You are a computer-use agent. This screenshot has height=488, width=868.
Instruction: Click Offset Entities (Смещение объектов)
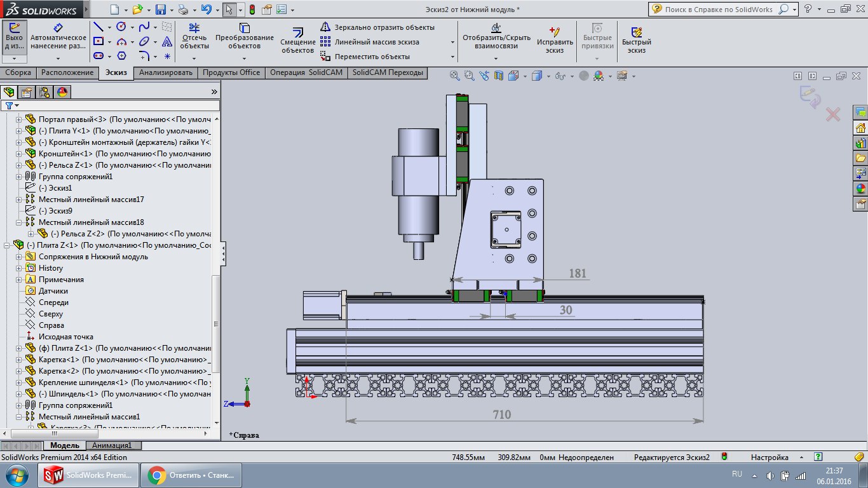pos(297,40)
